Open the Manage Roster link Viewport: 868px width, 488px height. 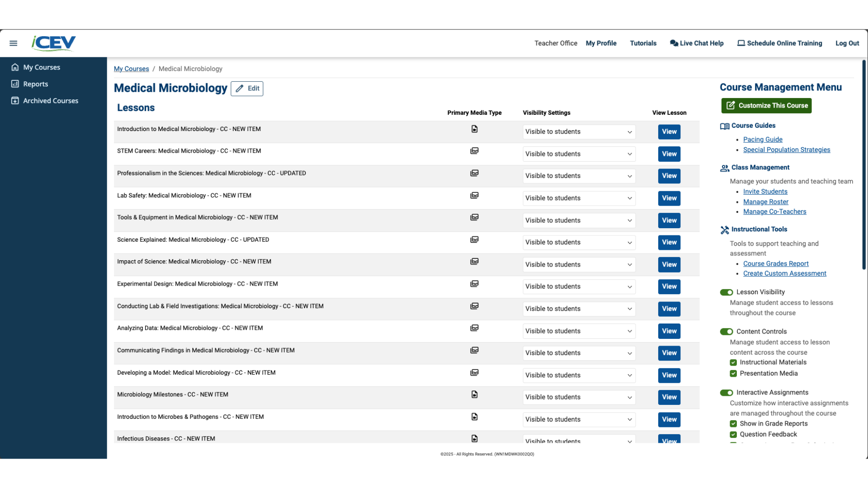(x=766, y=202)
